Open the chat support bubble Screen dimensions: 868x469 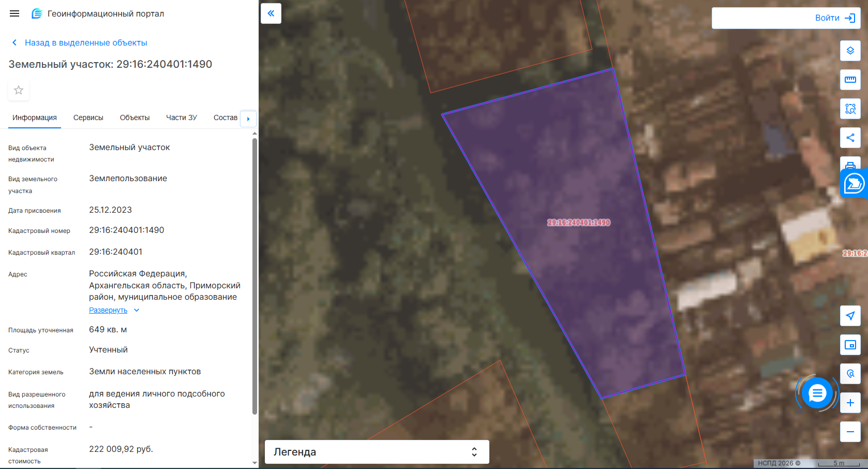tap(817, 393)
